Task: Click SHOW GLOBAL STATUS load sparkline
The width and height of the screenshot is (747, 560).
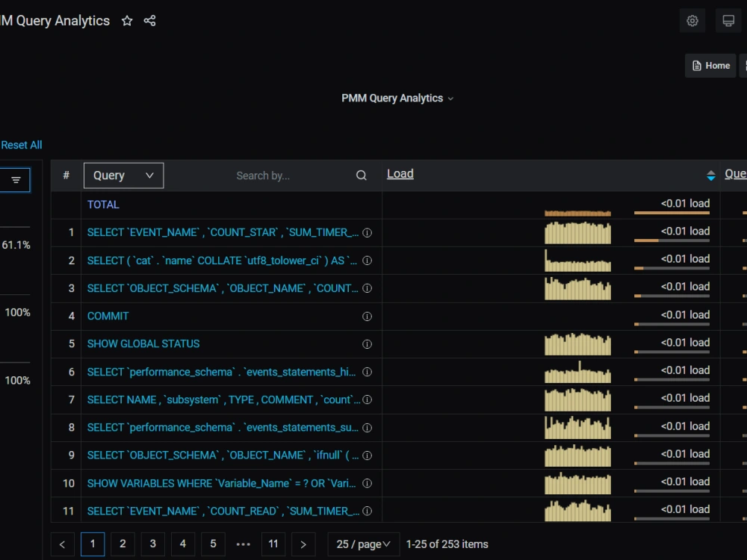Action: tap(577, 344)
